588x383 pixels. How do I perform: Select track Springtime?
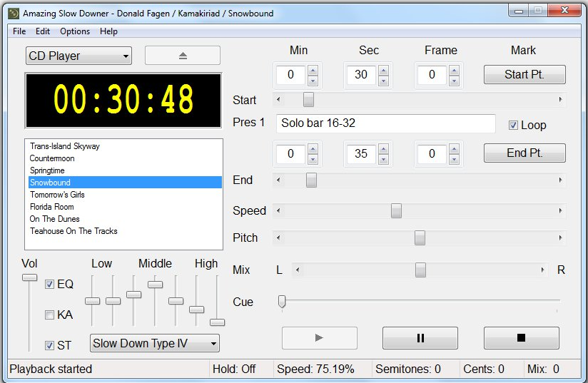click(125, 170)
